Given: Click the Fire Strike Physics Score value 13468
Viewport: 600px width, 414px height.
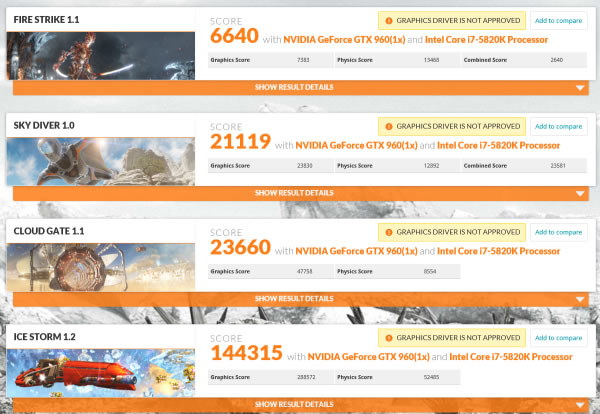Looking at the screenshot, I should [431, 60].
